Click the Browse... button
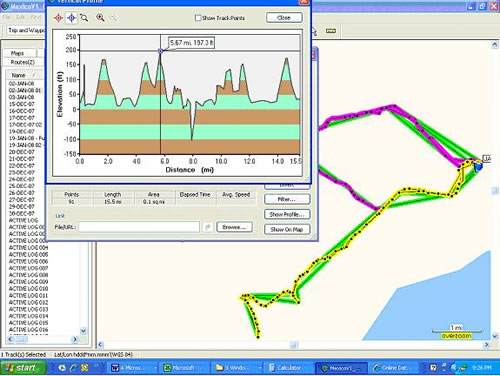 pos(234,227)
